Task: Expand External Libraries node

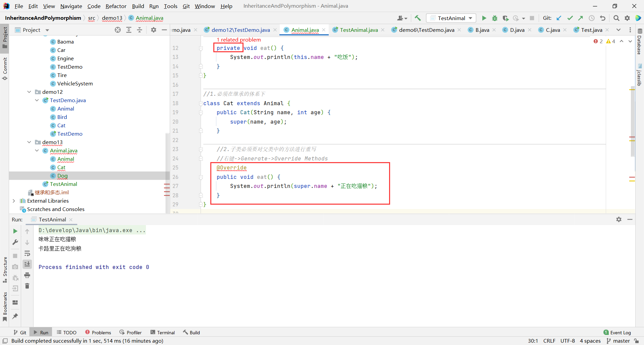Action: [x=14, y=201]
